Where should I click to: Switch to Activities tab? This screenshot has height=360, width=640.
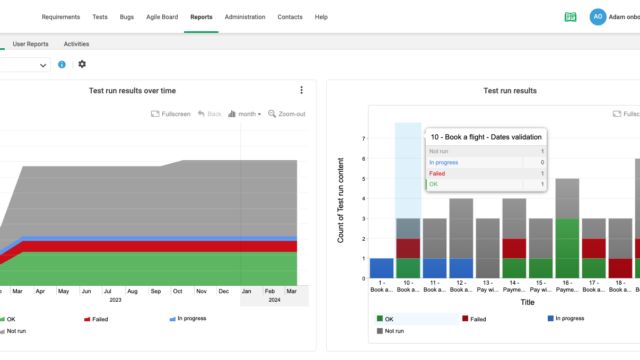coord(76,44)
